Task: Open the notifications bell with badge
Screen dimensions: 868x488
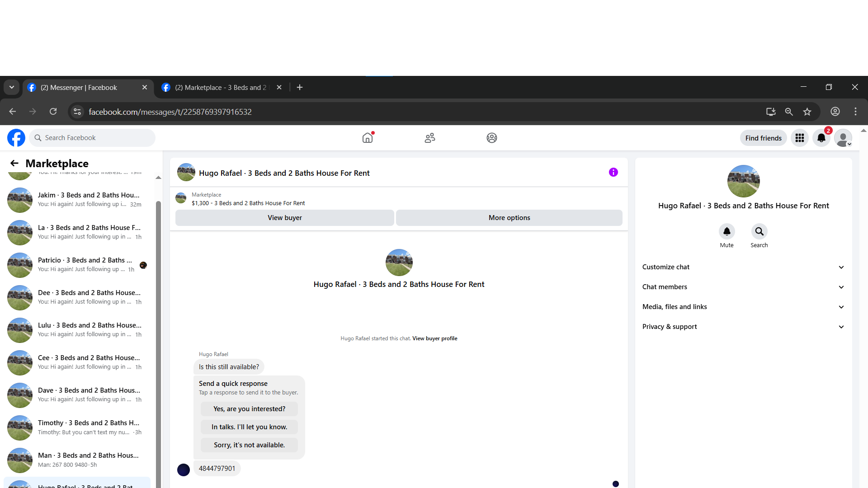Action: [x=821, y=138]
